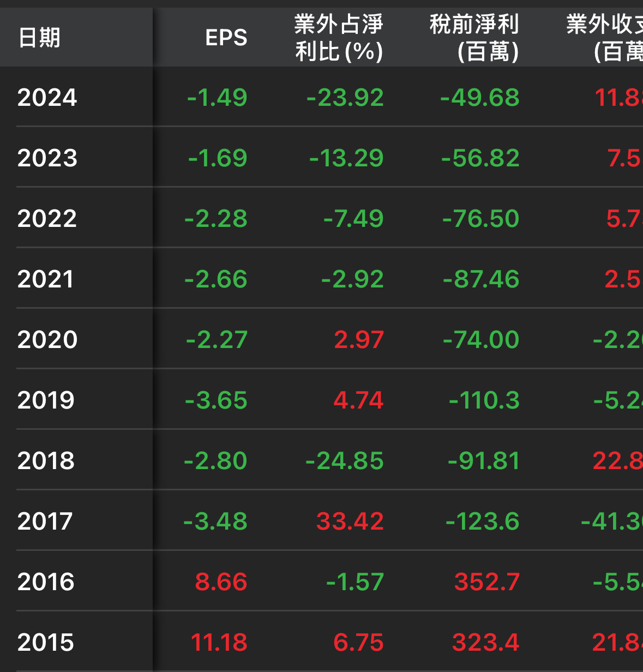Screen dimensions: 643x672
Task: Tap the 稅前淨利 (百萬) column header
Action: [474, 38]
